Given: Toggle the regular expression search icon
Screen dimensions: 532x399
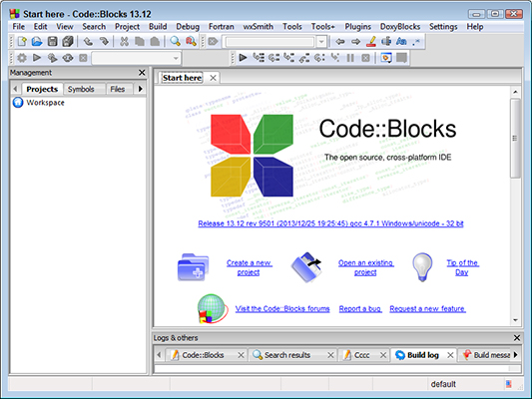Looking at the screenshot, I should coord(416,41).
